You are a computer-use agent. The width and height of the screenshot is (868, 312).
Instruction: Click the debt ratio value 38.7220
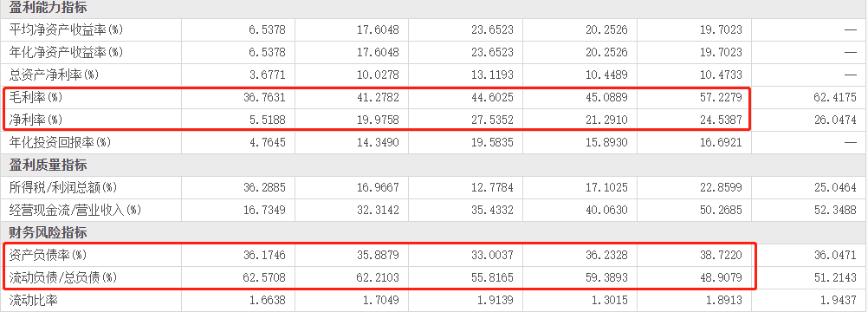tap(722, 255)
